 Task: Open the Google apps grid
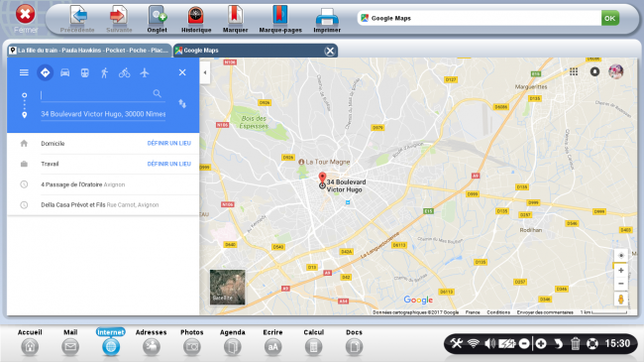pos(574,72)
